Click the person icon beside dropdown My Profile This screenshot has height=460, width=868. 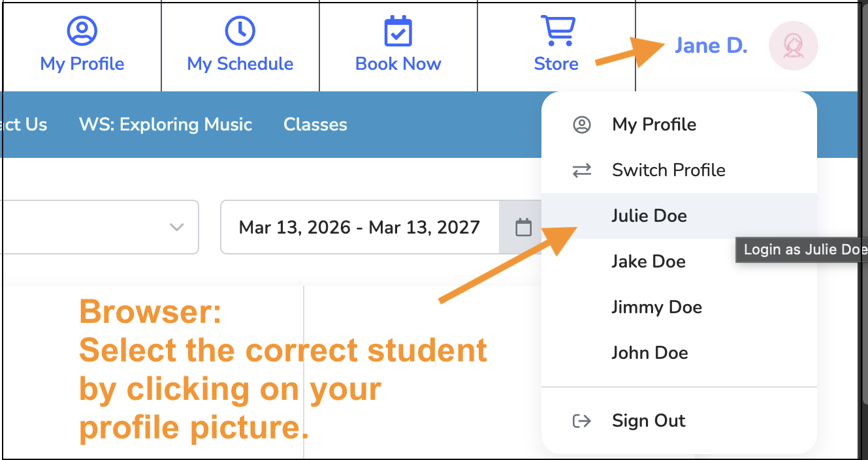click(581, 125)
